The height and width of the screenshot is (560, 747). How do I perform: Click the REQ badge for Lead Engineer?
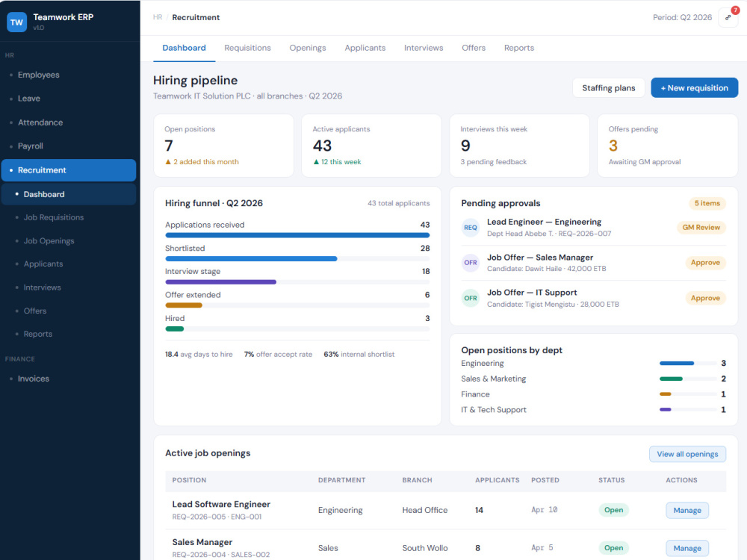coord(470,228)
